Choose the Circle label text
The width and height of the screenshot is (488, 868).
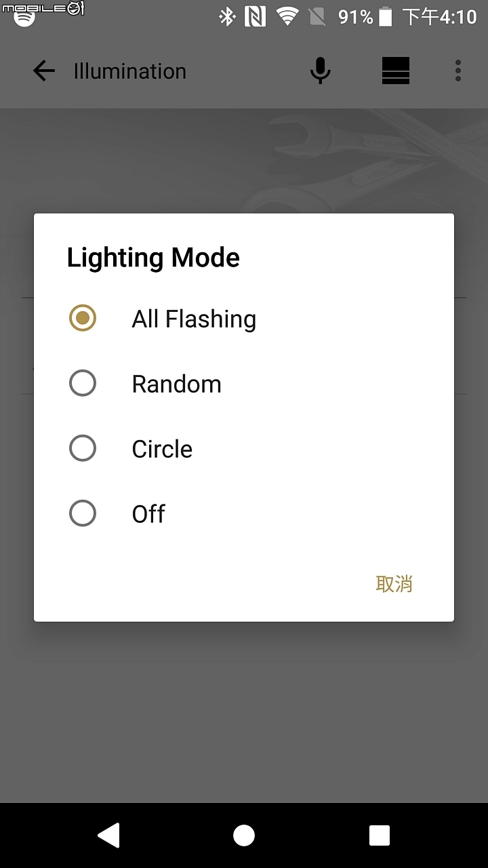162,449
